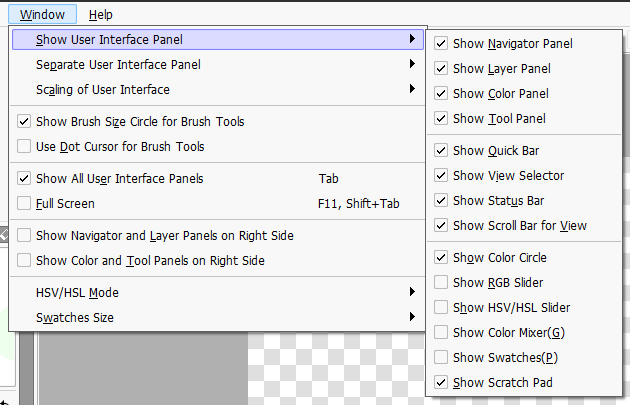Enable Show HSV/HSL Slider

[x=524, y=307]
